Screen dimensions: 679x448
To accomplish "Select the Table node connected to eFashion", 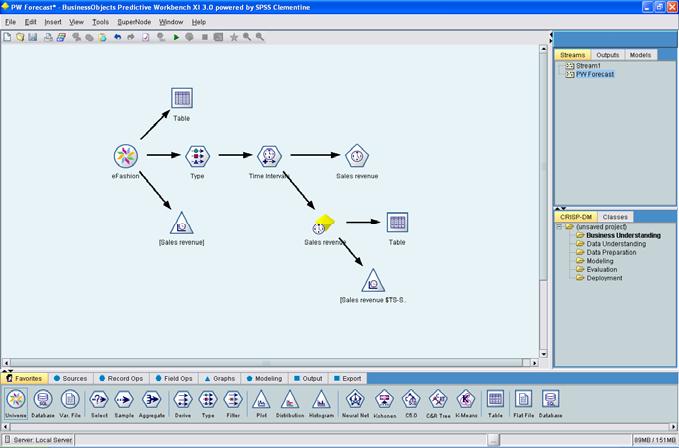I will 182,98.
